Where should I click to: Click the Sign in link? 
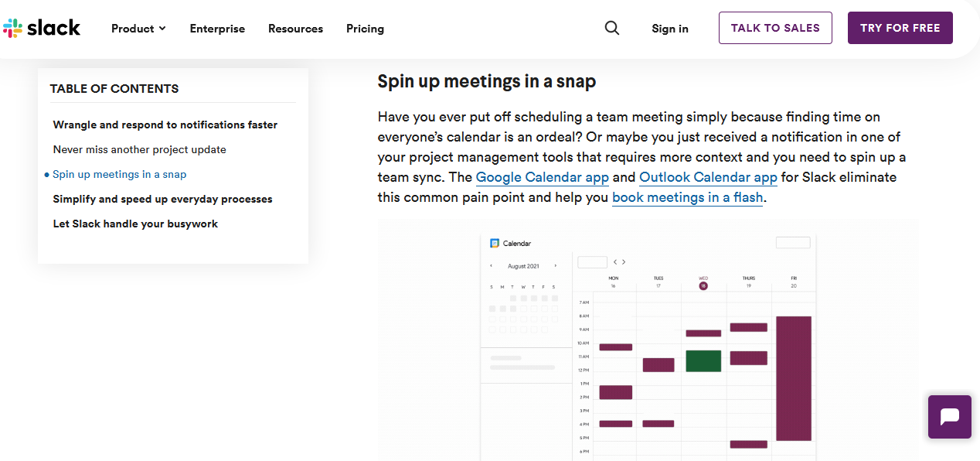669,29
